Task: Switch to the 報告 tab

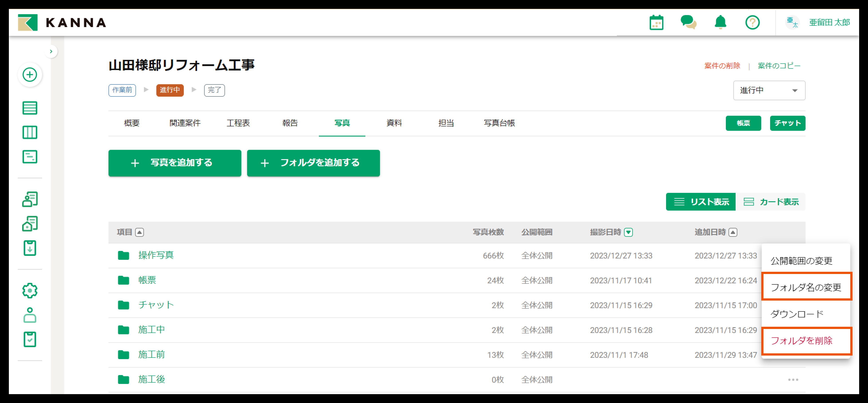Action: (x=290, y=123)
